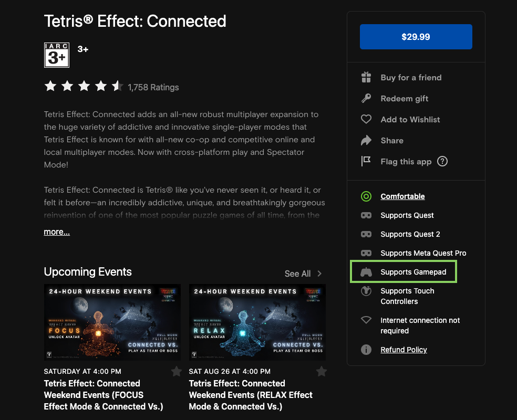Click the gamepad icon for Supports Gamepad
The width and height of the screenshot is (517, 420).
coord(366,272)
